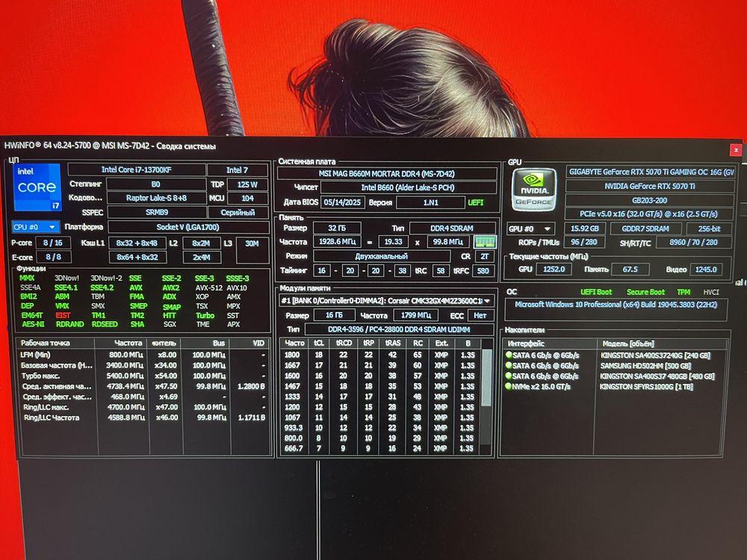Expand the memory module BANK 0 dropdown

(487, 301)
